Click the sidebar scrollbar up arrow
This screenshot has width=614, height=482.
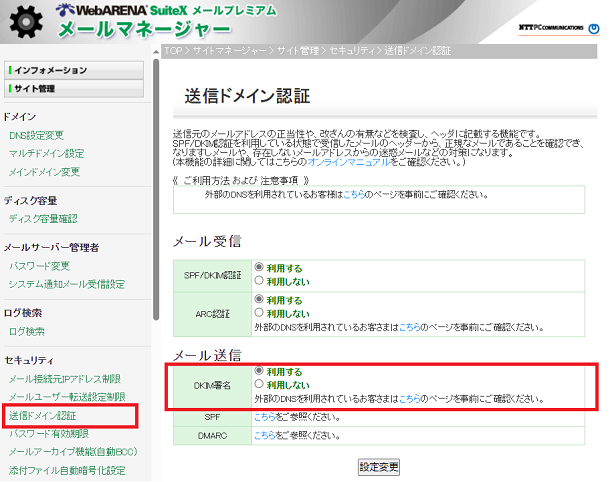[x=156, y=52]
